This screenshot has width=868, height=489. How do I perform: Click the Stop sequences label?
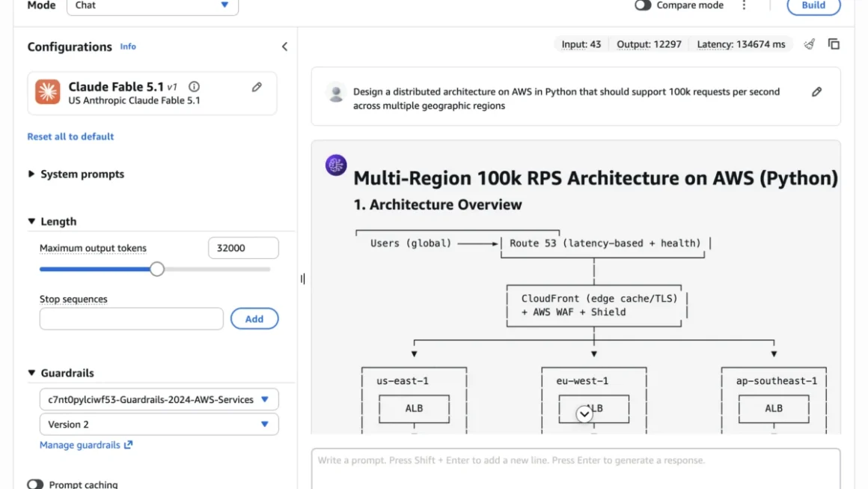pyautogui.click(x=73, y=299)
